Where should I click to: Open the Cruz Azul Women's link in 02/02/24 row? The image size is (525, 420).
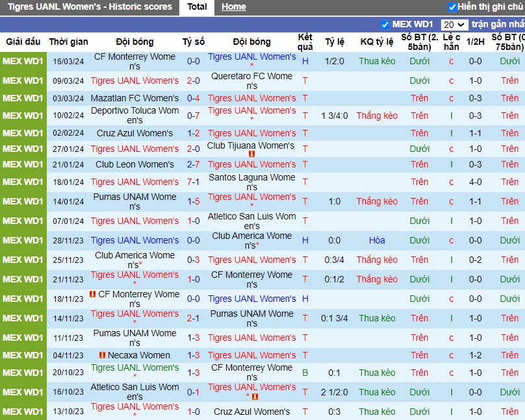pos(134,133)
